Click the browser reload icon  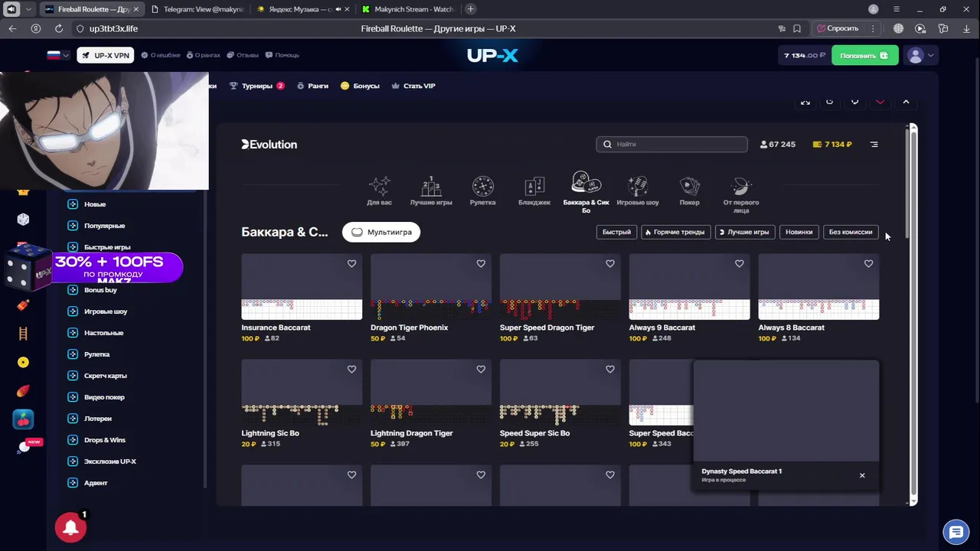tap(58, 28)
